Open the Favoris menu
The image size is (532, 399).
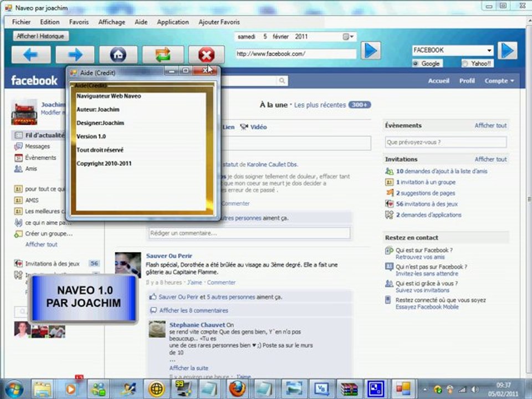pyautogui.click(x=79, y=22)
